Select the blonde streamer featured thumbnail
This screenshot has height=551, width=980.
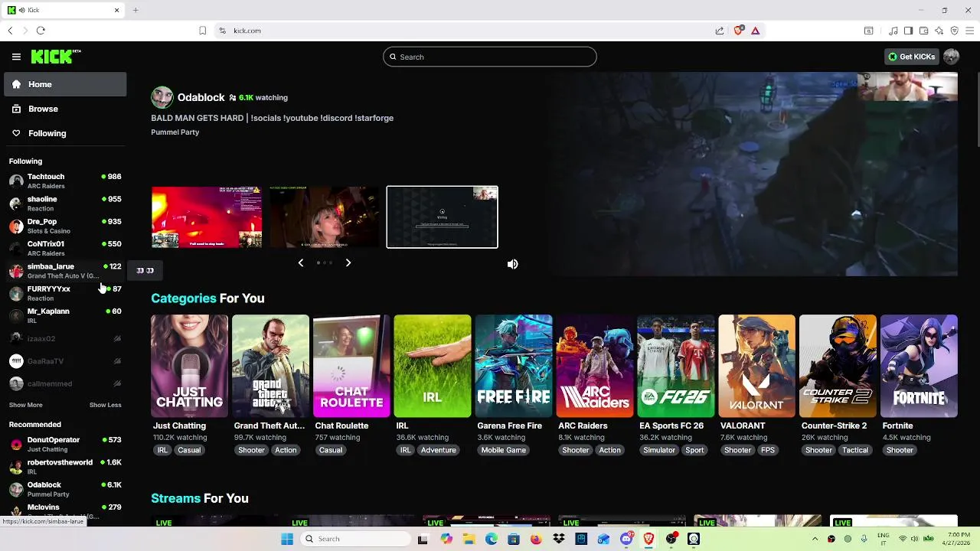click(x=325, y=217)
